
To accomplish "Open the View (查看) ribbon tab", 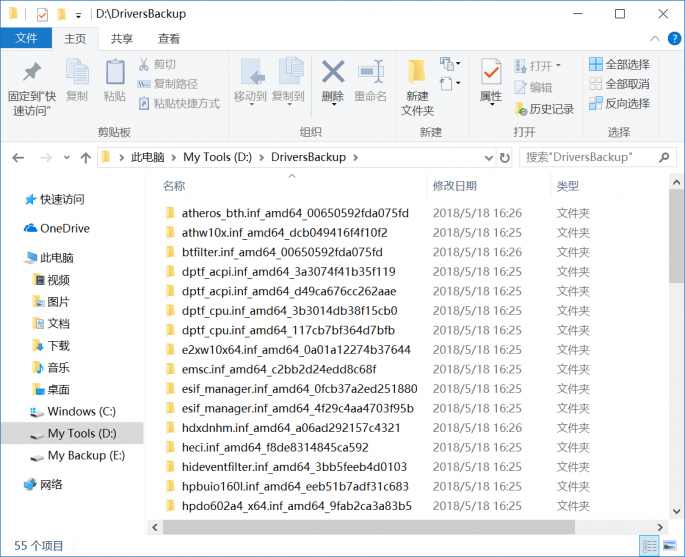I will pyautogui.click(x=169, y=39).
